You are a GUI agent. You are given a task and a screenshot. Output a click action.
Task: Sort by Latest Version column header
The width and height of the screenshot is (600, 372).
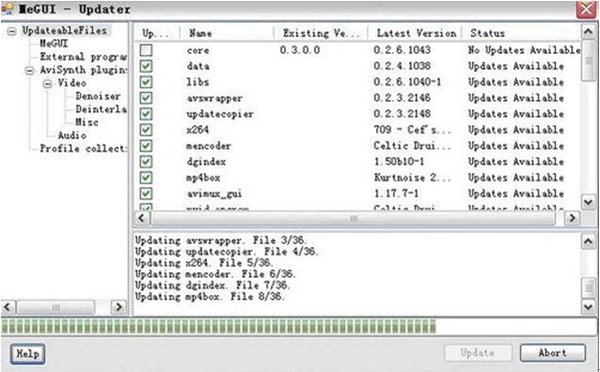(x=415, y=33)
